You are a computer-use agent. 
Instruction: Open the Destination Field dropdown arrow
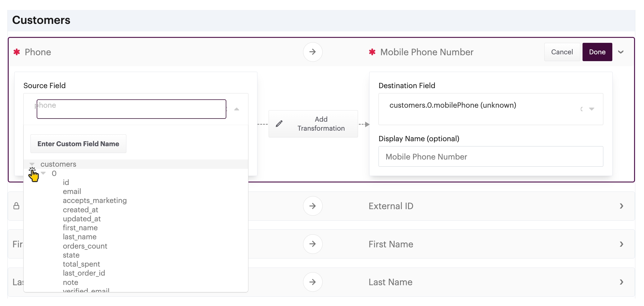(592, 109)
